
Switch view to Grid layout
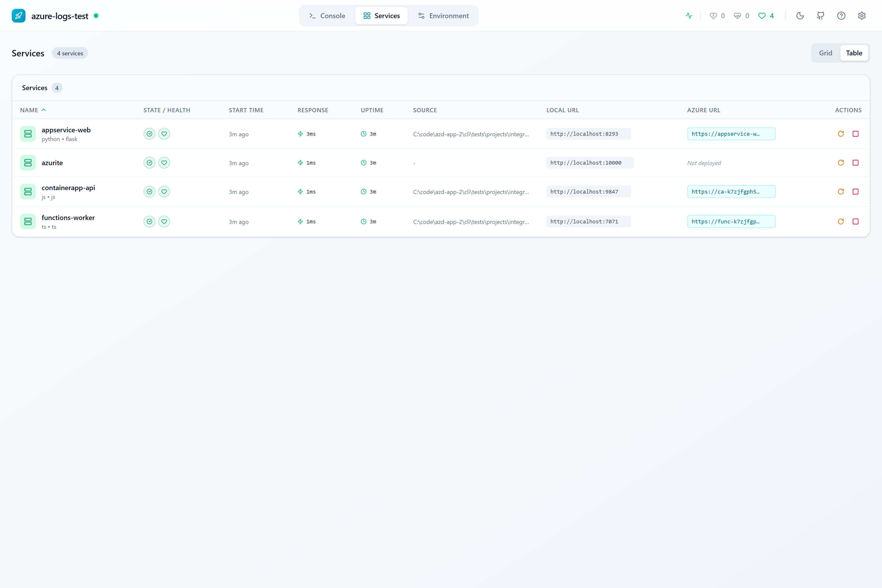click(x=825, y=53)
